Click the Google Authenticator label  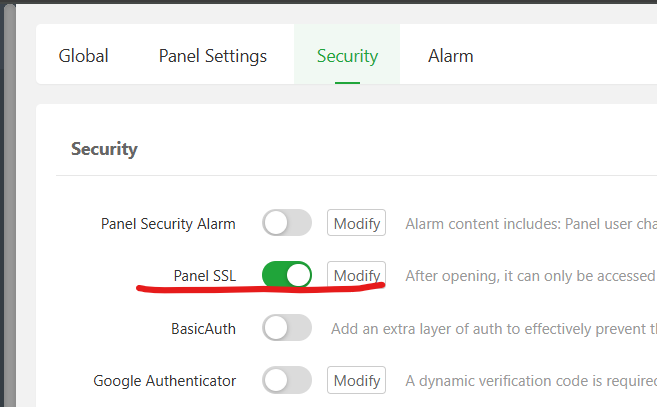(x=165, y=380)
